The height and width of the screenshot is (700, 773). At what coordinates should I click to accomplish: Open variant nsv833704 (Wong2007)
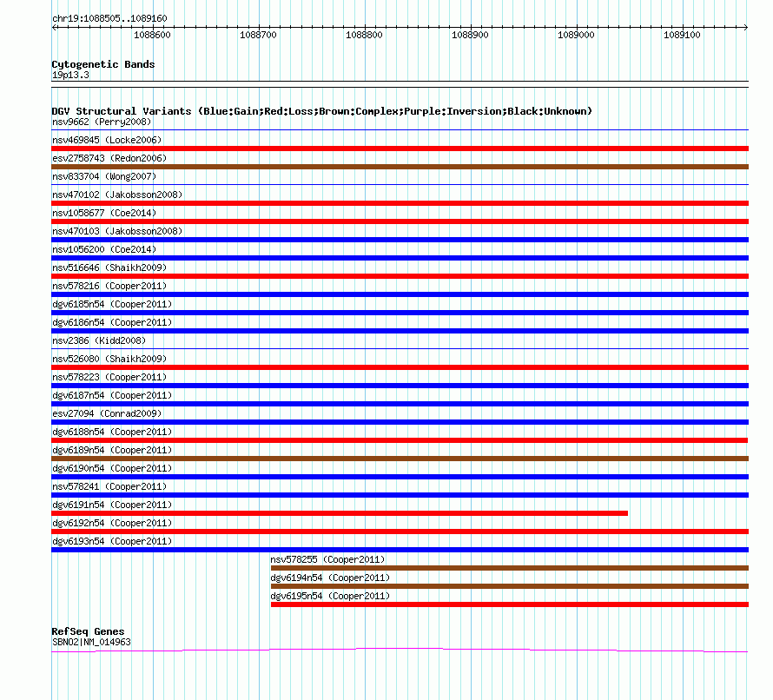[104, 176]
